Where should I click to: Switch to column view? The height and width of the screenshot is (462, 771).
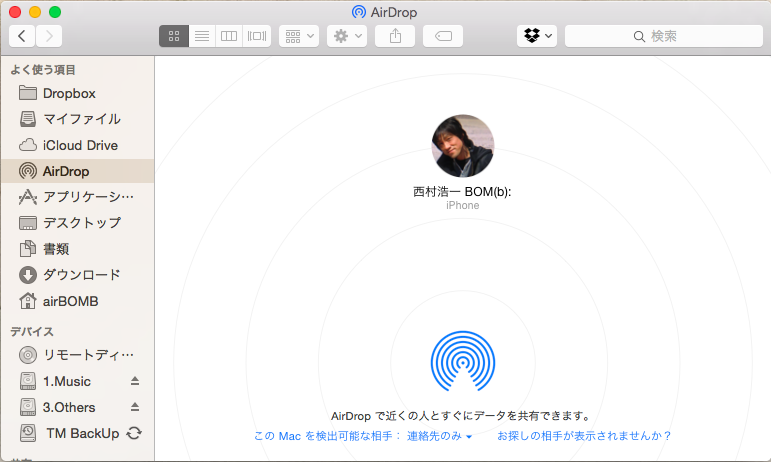[x=229, y=36]
